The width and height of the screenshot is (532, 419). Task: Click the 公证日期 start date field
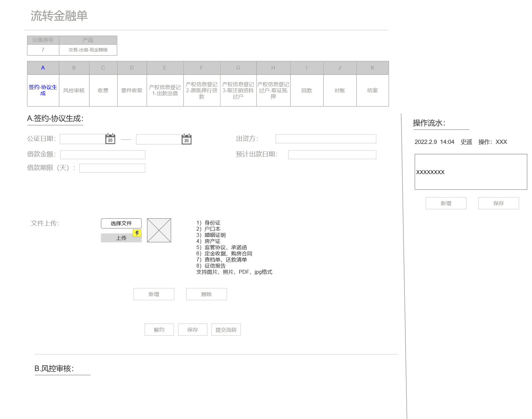click(x=82, y=139)
